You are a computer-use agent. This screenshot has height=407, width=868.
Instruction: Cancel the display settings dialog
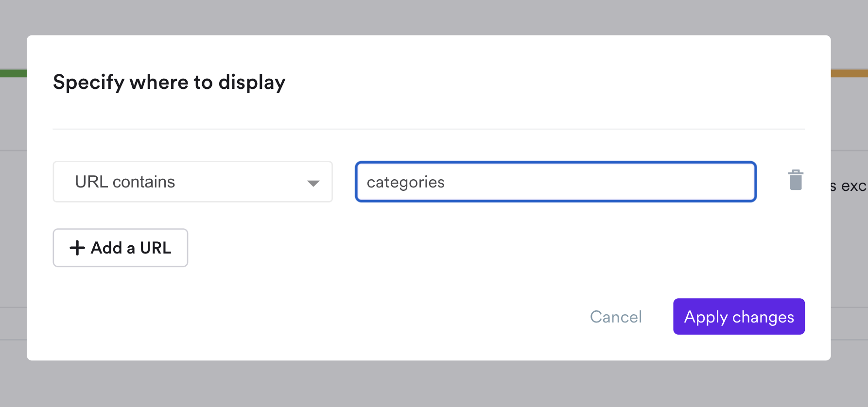tap(616, 317)
